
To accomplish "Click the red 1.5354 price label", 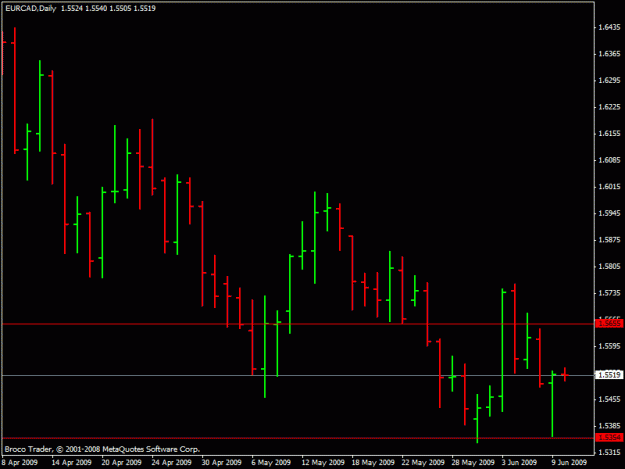I will [x=609, y=438].
